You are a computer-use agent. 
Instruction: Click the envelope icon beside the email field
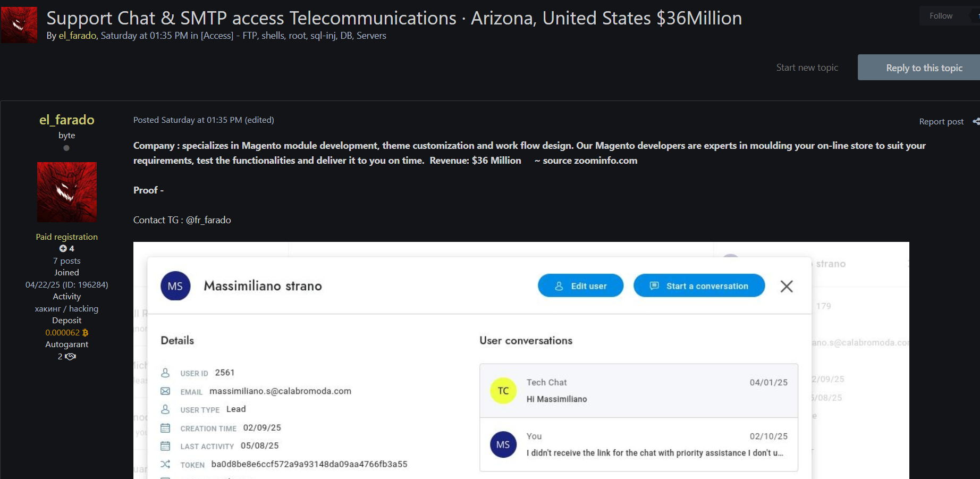[x=165, y=391]
